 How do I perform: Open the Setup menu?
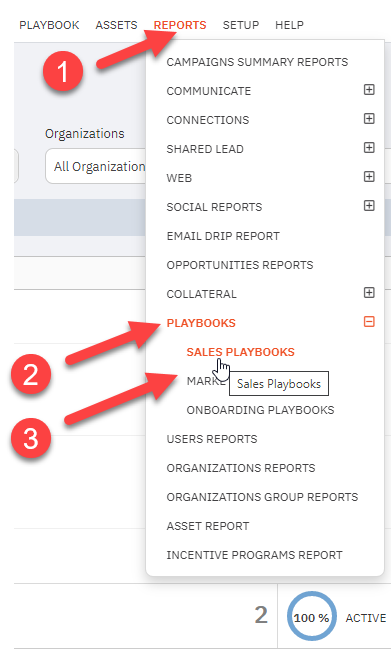241,25
